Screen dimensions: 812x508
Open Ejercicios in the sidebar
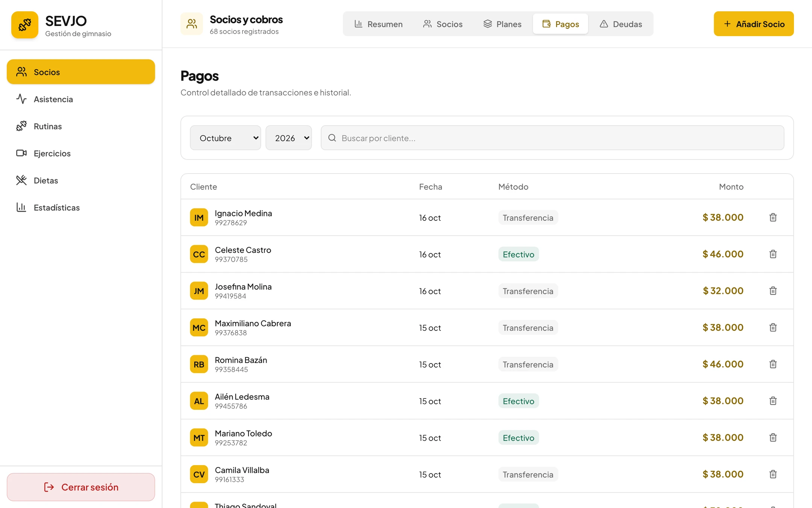coord(81,153)
